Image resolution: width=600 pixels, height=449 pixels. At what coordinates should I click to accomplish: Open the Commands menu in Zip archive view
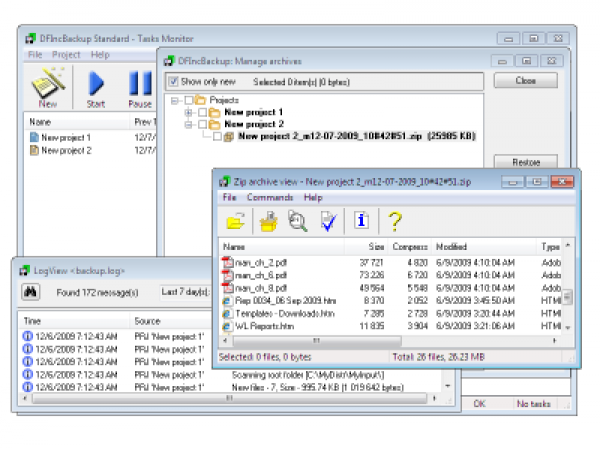coord(270,198)
